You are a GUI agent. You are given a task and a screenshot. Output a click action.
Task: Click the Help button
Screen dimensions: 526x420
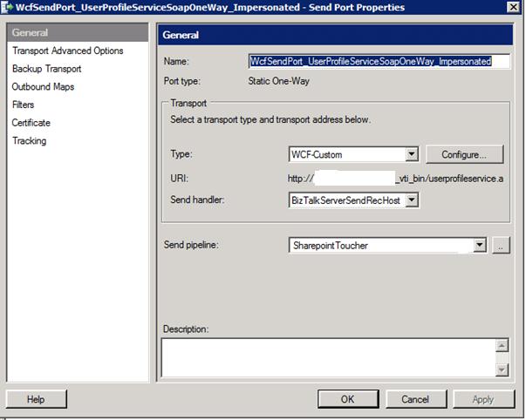coord(37,399)
